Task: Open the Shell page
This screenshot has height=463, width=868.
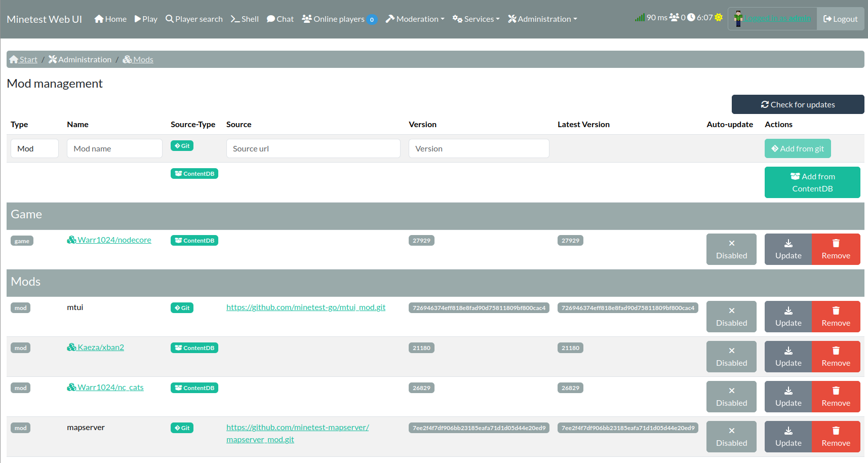Action: (245, 19)
